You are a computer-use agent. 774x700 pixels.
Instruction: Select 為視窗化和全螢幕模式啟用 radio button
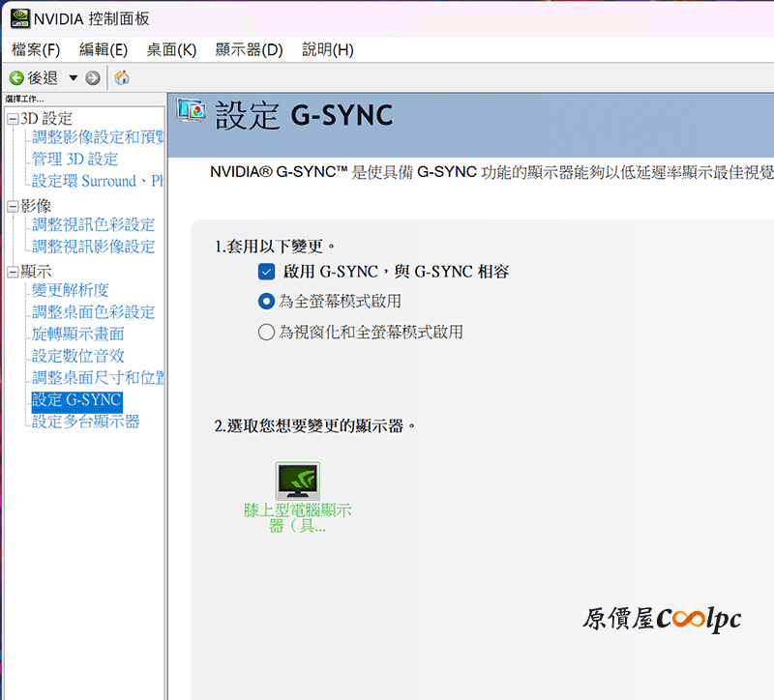267,332
